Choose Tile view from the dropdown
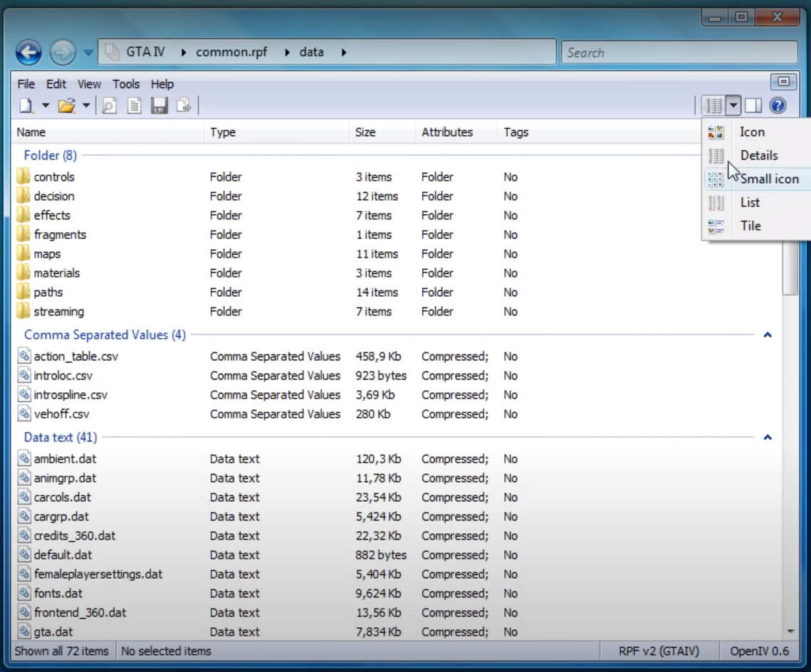This screenshot has height=672, width=811. (750, 226)
